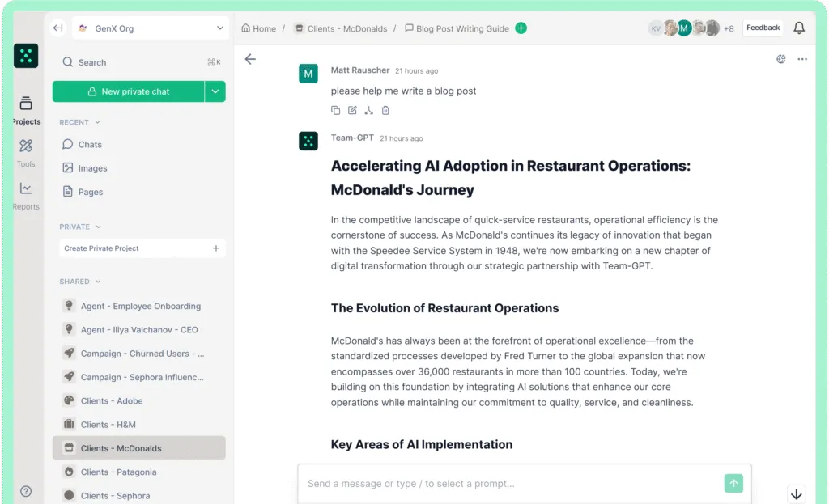Viewport: 829px width, 504px height.
Task: Open the dropdown arrow beside New private chat
Action: click(x=215, y=91)
